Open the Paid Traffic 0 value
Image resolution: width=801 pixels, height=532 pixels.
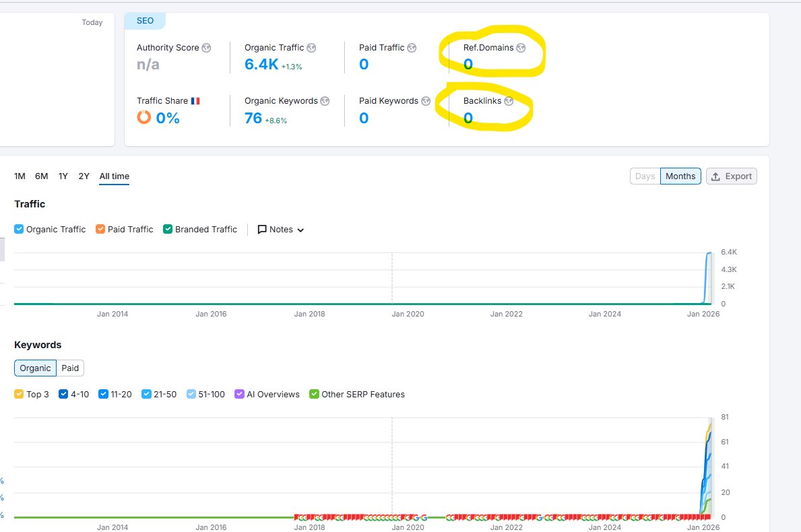point(364,65)
